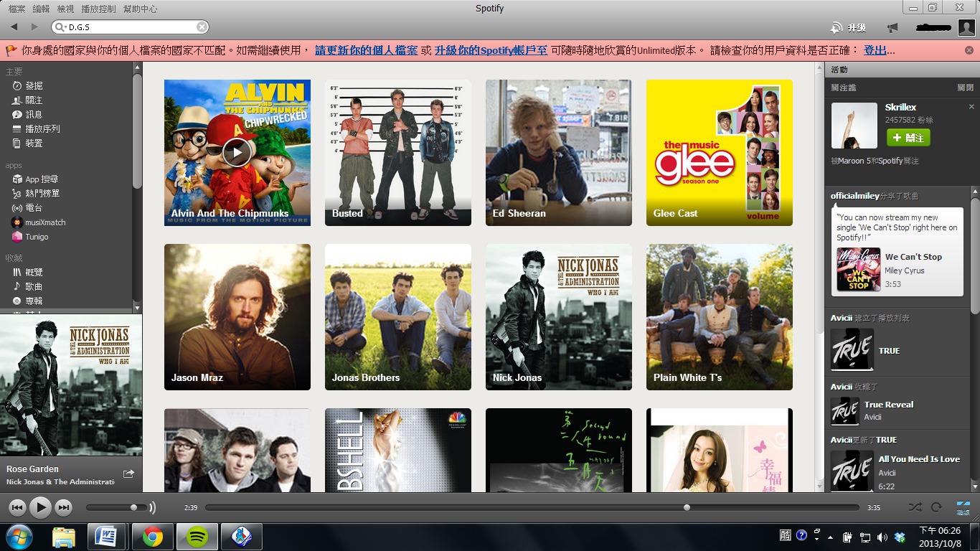Open the 編輯 (Edit) menu
Image resolution: width=980 pixels, height=551 pixels.
tap(41, 9)
